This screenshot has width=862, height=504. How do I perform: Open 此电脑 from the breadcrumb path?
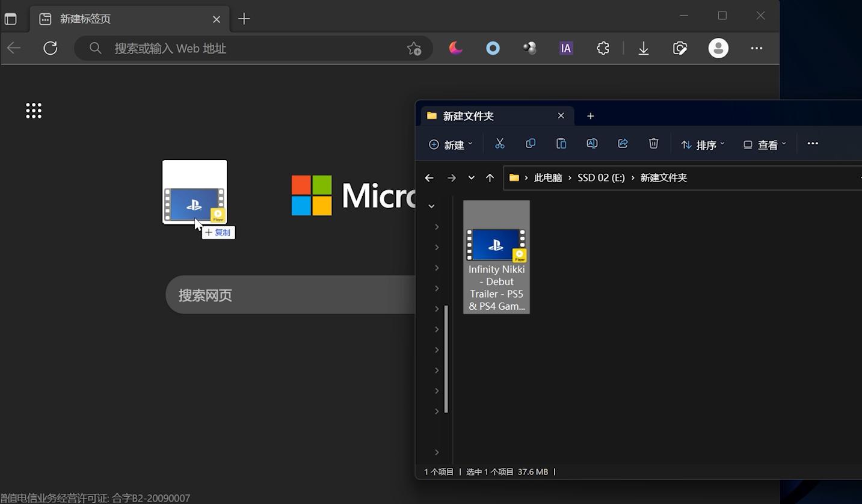click(x=547, y=177)
